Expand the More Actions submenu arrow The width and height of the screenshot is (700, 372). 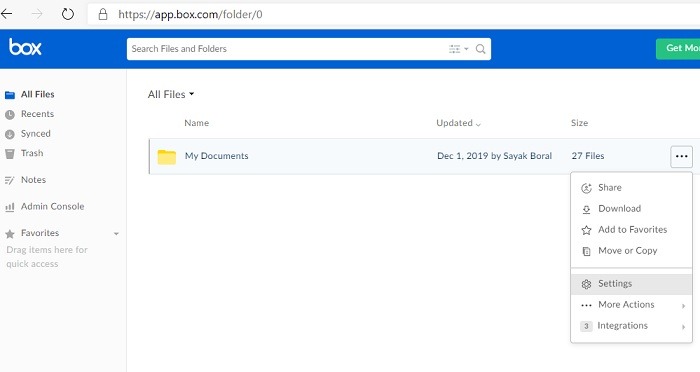click(x=683, y=305)
